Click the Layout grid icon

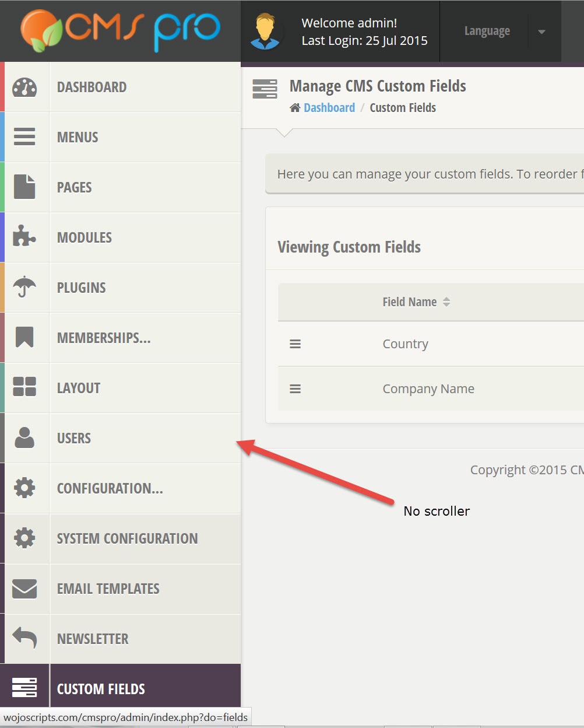(24, 387)
